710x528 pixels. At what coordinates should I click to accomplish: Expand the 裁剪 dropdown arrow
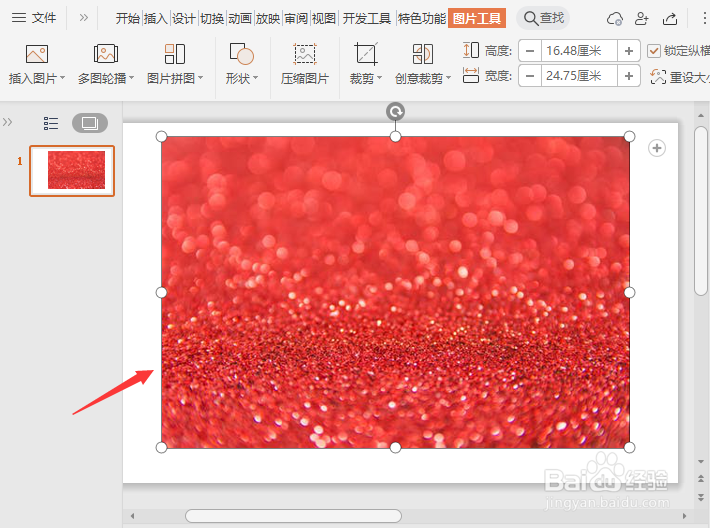tap(379, 78)
